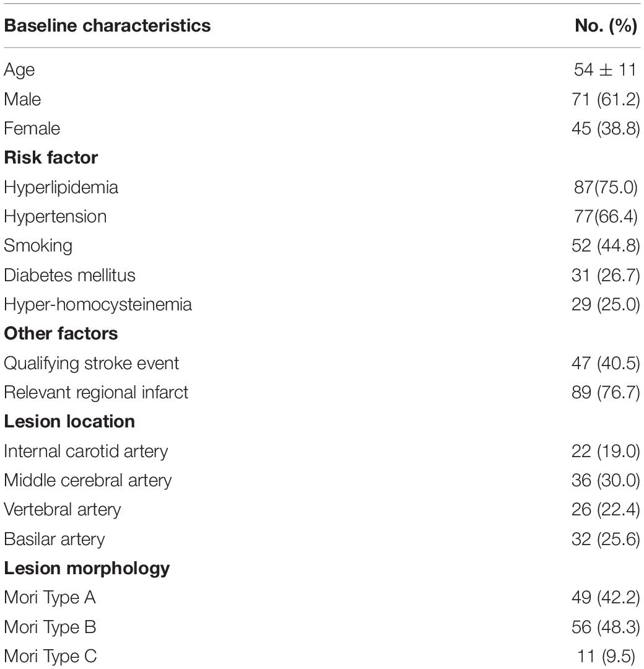Click the 'Lesion morphology' section heading
644x669 pixels.
(87, 569)
